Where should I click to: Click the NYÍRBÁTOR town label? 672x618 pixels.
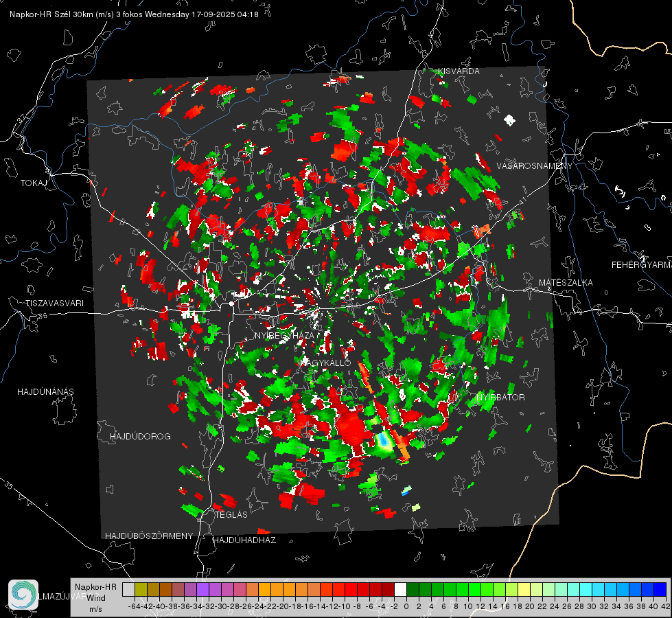coord(500,398)
